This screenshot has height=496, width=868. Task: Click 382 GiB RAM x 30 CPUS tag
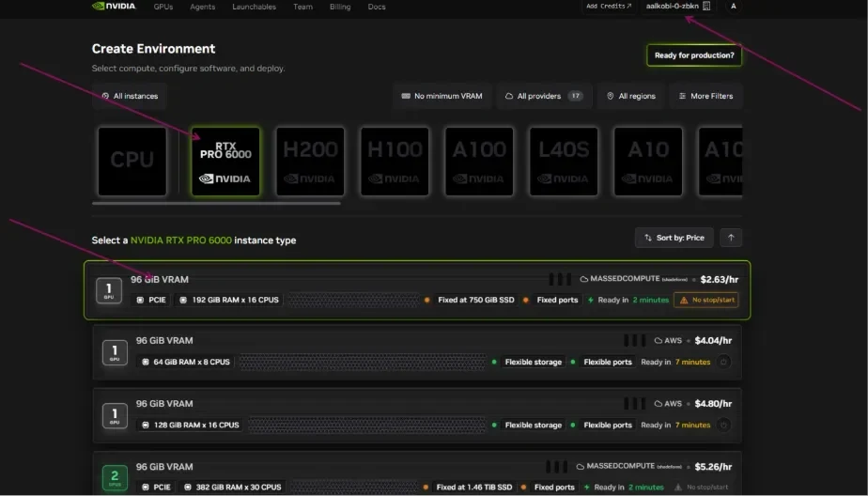233,488
